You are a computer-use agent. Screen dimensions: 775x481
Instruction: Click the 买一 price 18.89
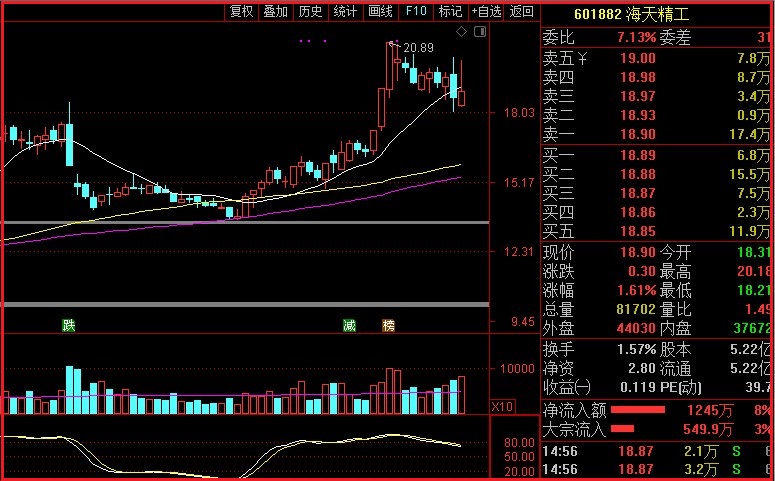pos(638,155)
